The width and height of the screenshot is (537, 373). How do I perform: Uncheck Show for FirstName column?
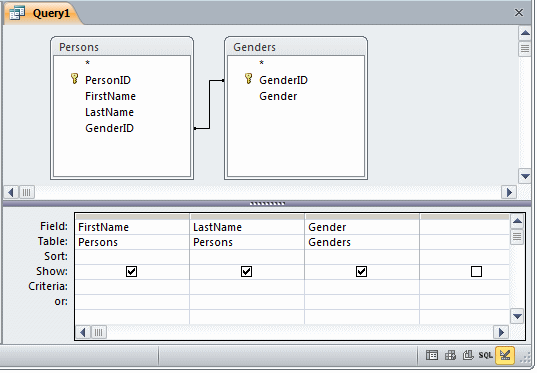pyautogui.click(x=132, y=272)
